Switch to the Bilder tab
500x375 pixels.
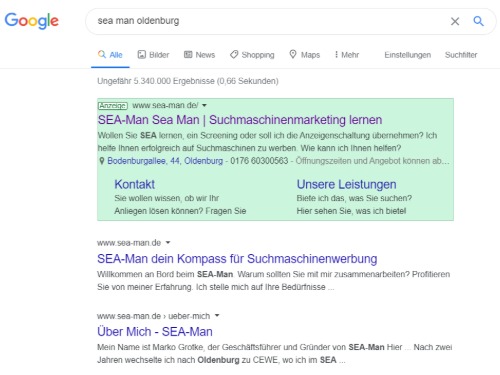[x=153, y=55]
